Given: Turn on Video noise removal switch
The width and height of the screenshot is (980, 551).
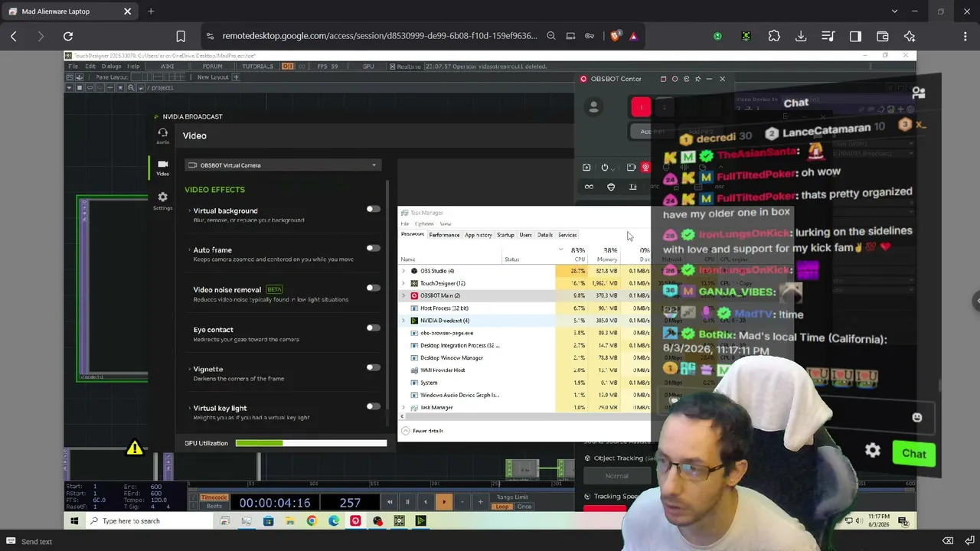Looking at the screenshot, I should click(x=373, y=288).
